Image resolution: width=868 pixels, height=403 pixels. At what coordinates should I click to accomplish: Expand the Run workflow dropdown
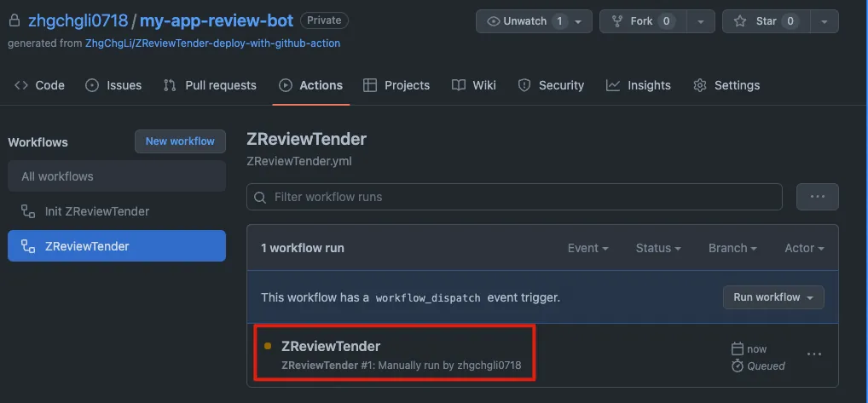coord(773,297)
